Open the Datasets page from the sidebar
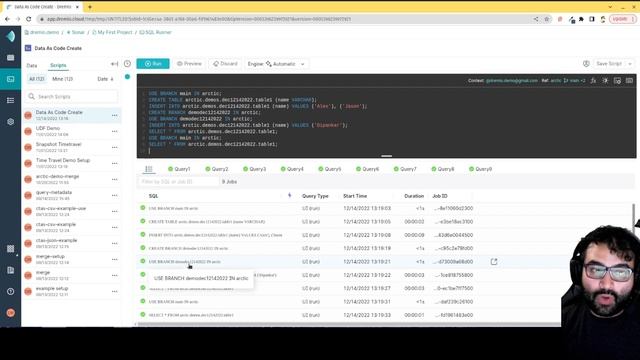640x360 pixels. click(x=11, y=58)
